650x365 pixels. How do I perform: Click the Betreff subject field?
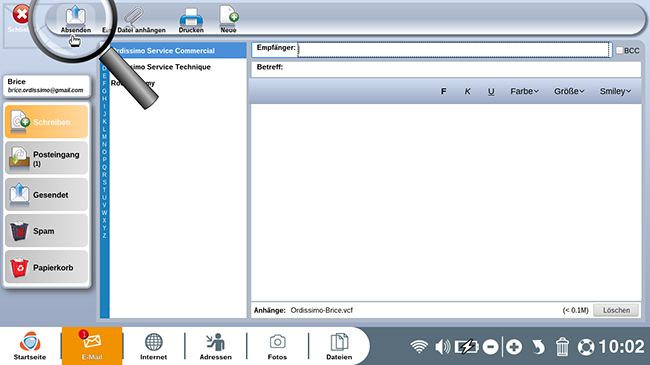click(x=446, y=69)
